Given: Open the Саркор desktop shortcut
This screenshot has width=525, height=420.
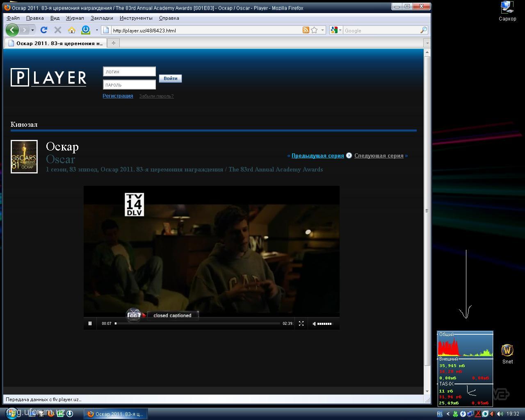Looking at the screenshot, I should click(507, 11).
